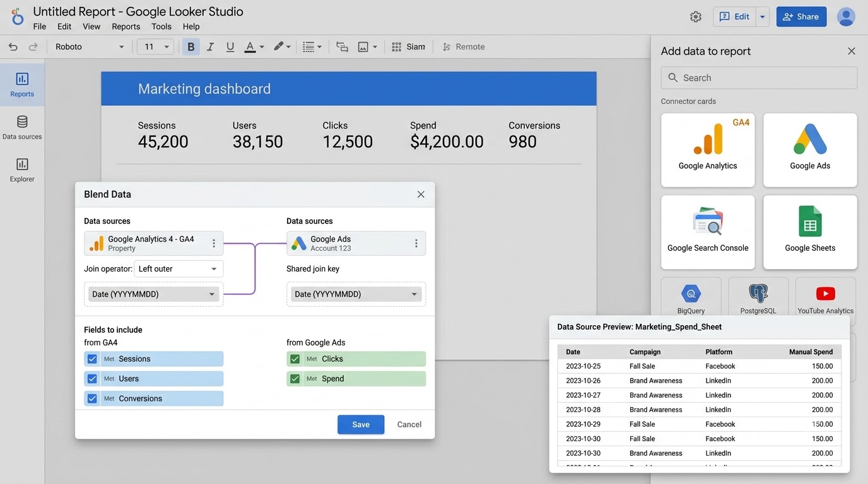Expand the font color dropdown arrow

point(262,47)
